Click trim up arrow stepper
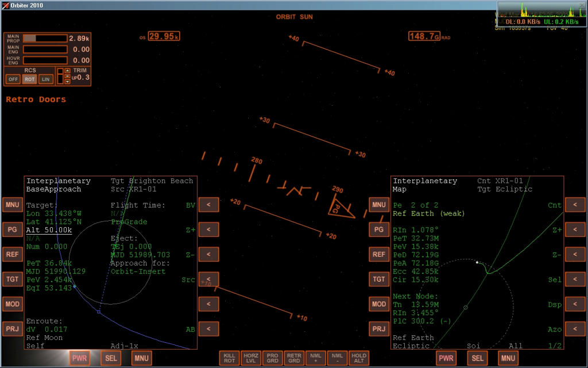The image size is (588, 368). [68, 71]
